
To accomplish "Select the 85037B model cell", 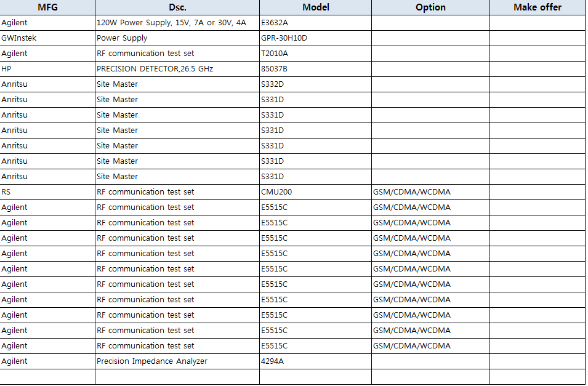I will click(x=274, y=69).
